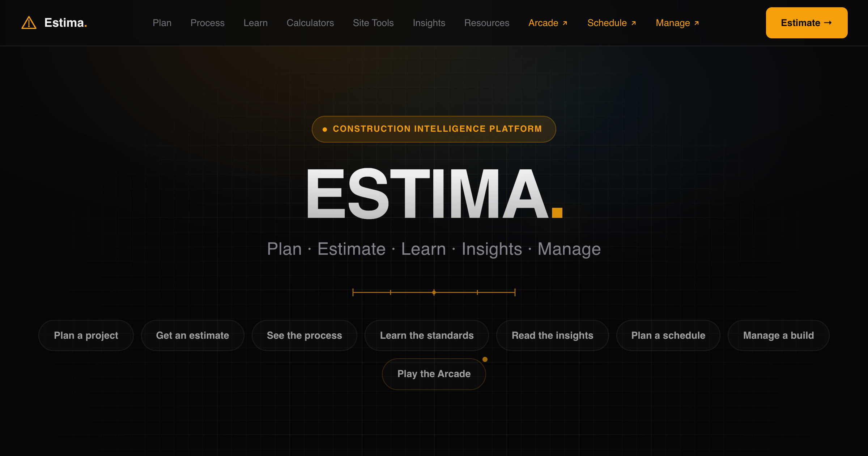Open the Schedule external link
The image size is (868, 456).
(612, 23)
